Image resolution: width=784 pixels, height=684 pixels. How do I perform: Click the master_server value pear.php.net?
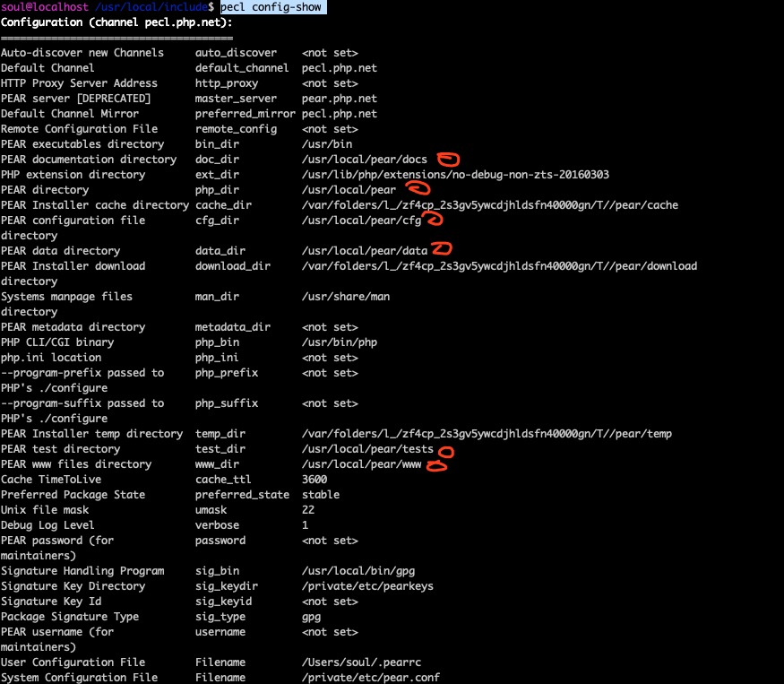[x=340, y=99]
